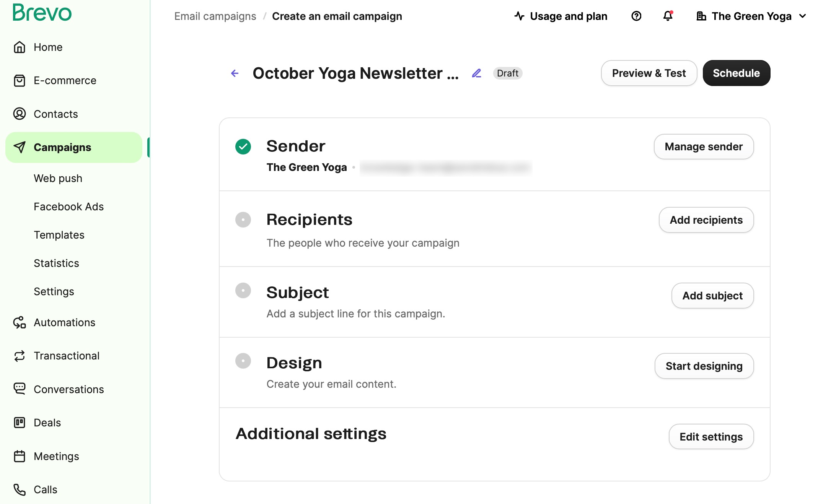This screenshot has width=818, height=504.
Task: Click the pencil icon to rename campaign
Action: click(x=476, y=73)
